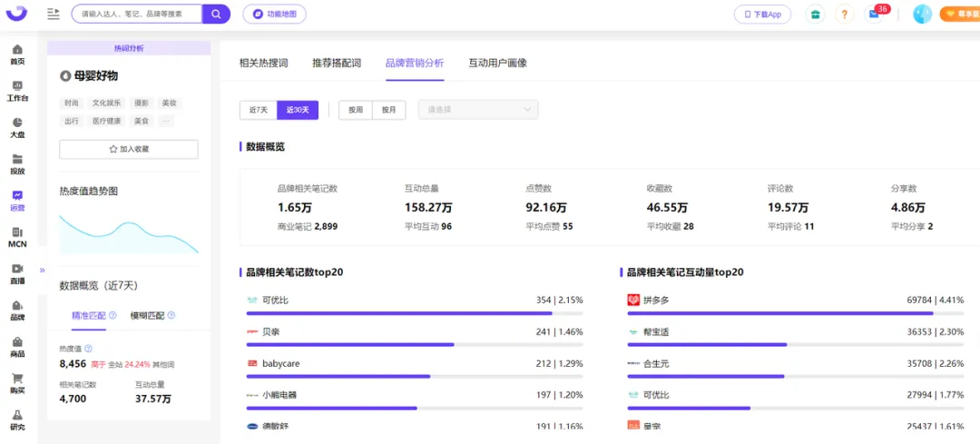This screenshot has height=444, width=980.
Task: Select the 运营 sidebar icon
Action: (x=17, y=201)
